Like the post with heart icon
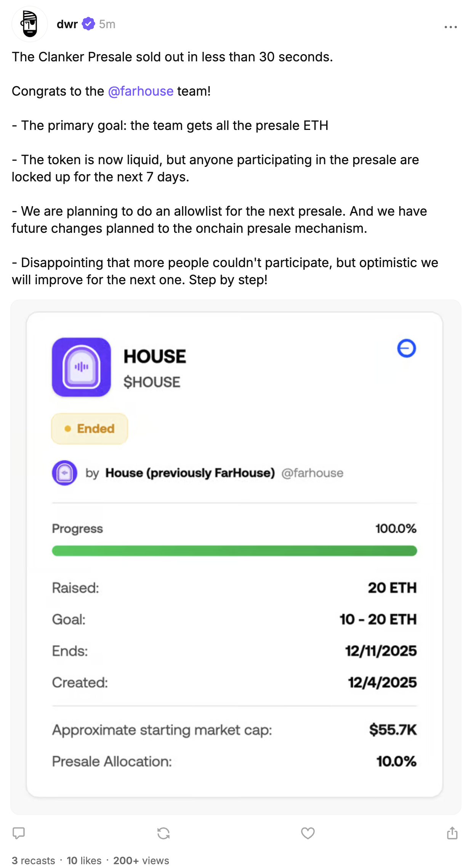Screen dimensions: 471x868 pyautogui.click(x=308, y=833)
